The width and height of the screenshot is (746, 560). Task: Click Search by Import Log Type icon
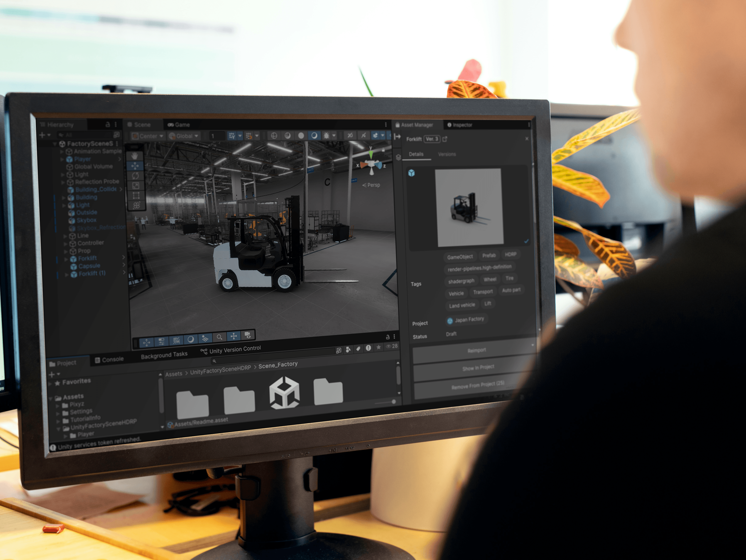368,348
